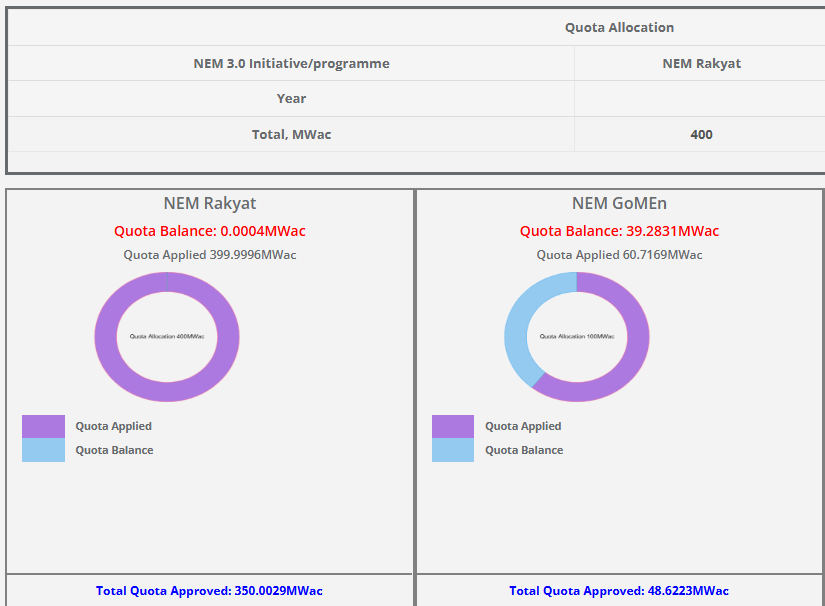Click Quota Applied 399.9996MWac text
Viewport: 825px width, 606px height.
click(x=210, y=255)
